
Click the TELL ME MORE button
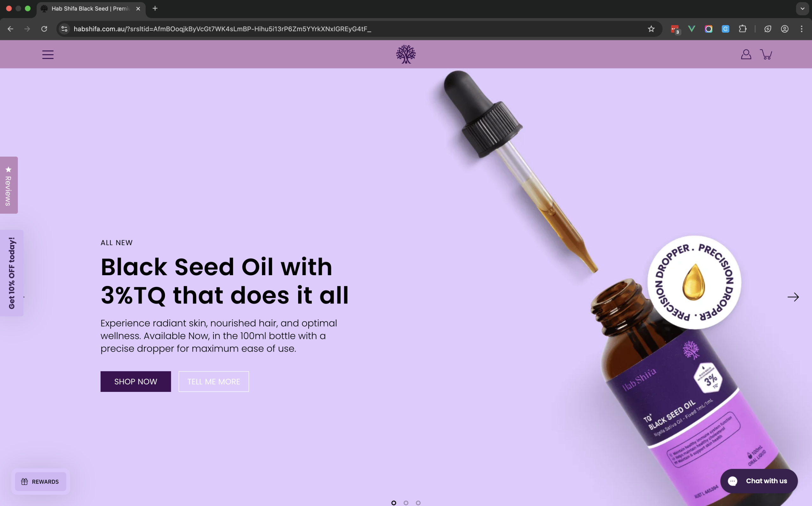point(213,381)
